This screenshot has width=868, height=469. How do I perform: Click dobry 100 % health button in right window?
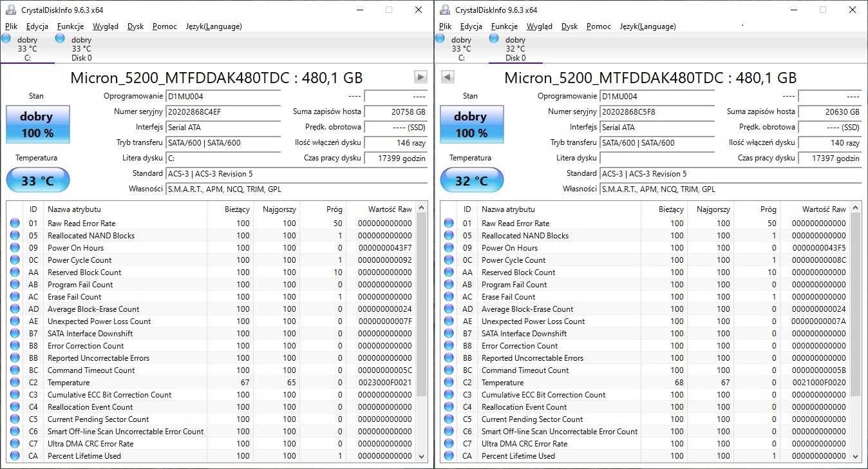(x=472, y=125)
